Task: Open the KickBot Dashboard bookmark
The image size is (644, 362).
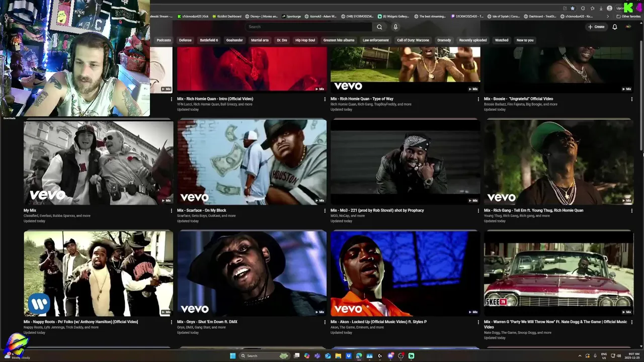Action: [x=226, y=16]
